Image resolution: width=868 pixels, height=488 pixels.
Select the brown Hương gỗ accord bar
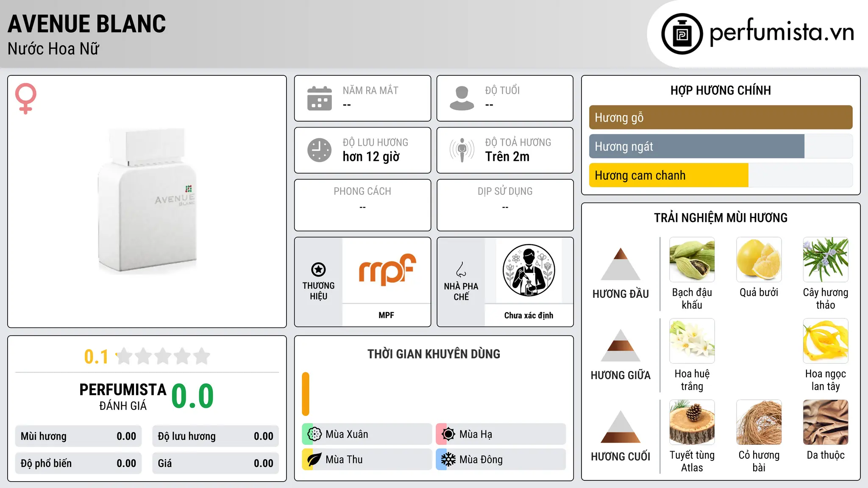[x=721, y=117]
